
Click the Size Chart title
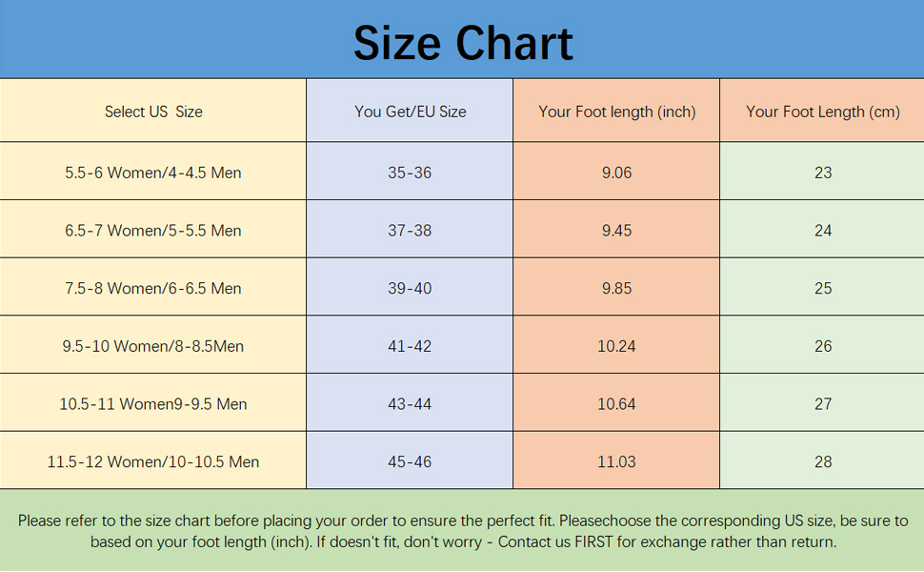(x=463, y=43)
